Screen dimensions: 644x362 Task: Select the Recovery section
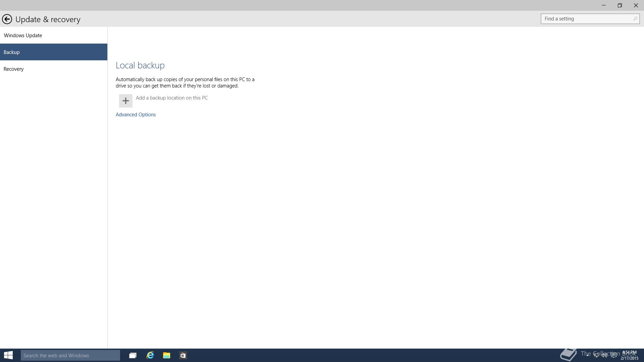(x=54, y=69)
